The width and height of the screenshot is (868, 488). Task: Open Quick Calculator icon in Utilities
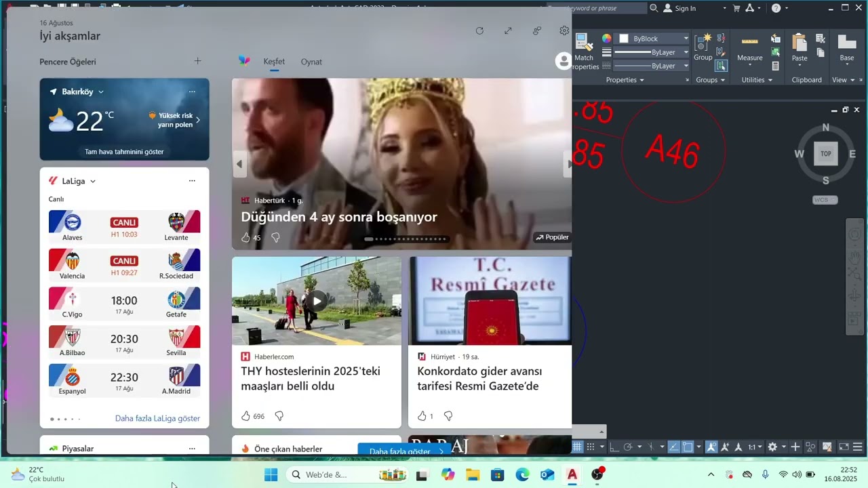775,66
